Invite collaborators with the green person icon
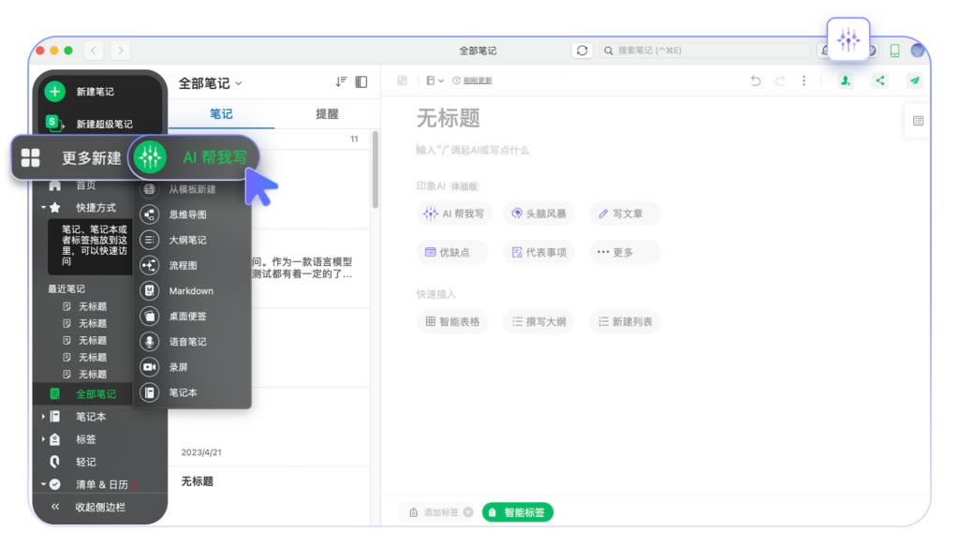This screenshot has height=560, width=959. coord(845,81)
